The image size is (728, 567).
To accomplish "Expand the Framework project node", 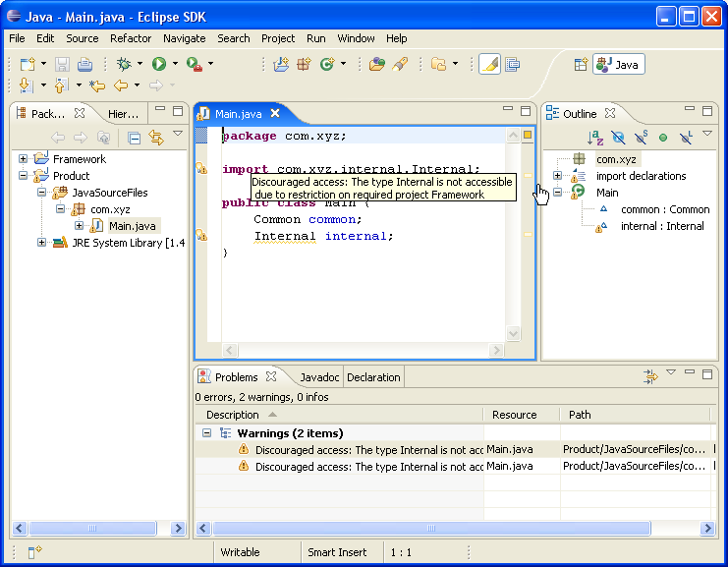I will [24, 159].
